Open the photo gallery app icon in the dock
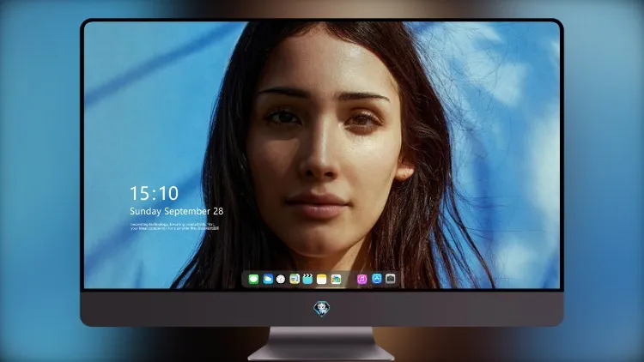Image resolution: width=644 pixels, height=362 pixels. click(x=336, y=279)
